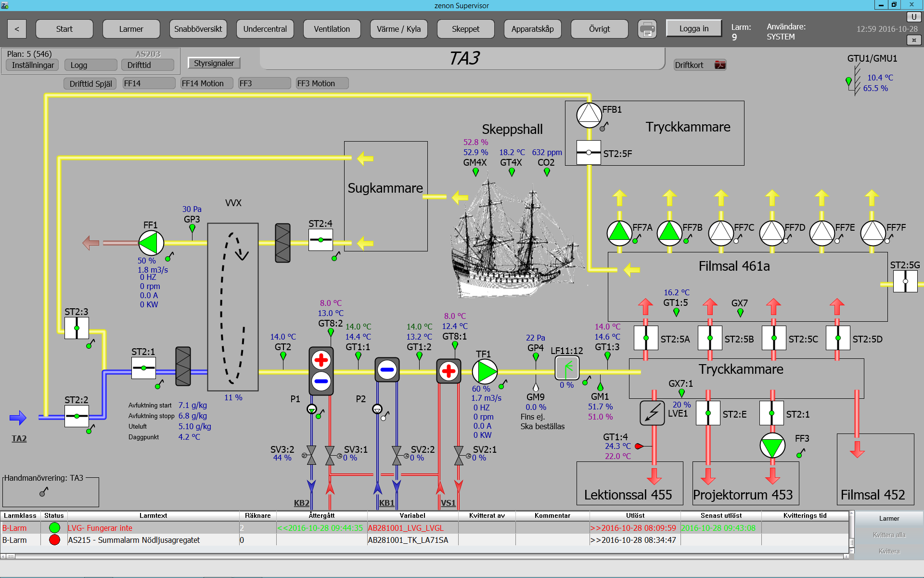Toggle the Handmanövrering TA3 switch
This screenshot has width=924, height=578.
(44, 492)
